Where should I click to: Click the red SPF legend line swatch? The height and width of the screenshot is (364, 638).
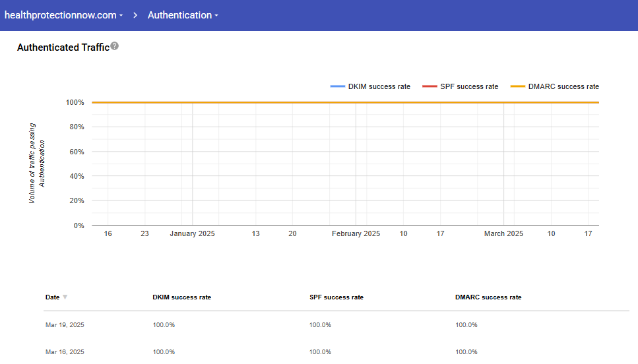tap(430, 86)
